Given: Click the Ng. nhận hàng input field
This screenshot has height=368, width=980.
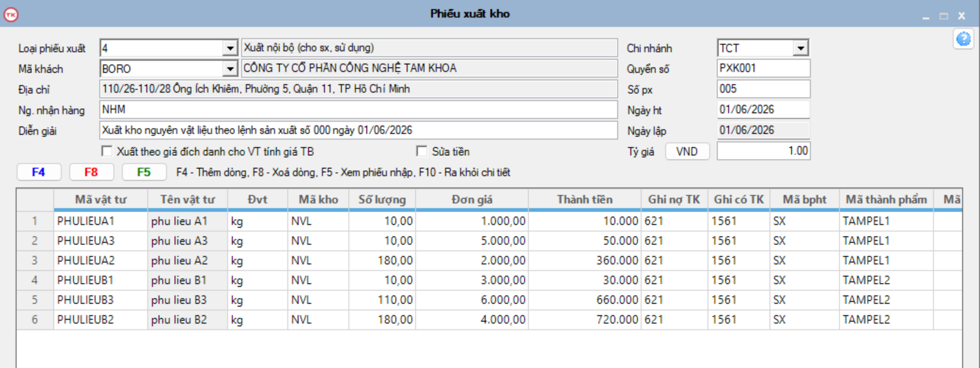Looking at the screenshot, I should [x=358, y=110].
